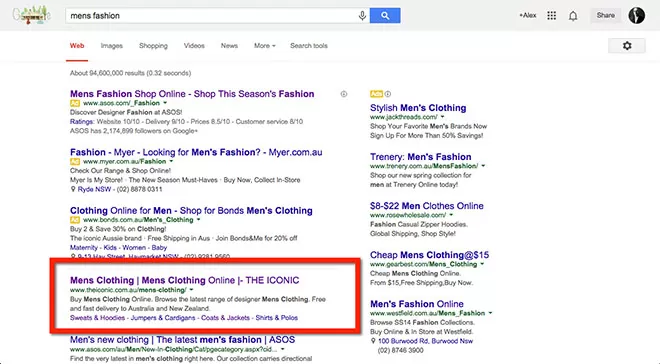Click the Google doodle logo

pos(32,16)
